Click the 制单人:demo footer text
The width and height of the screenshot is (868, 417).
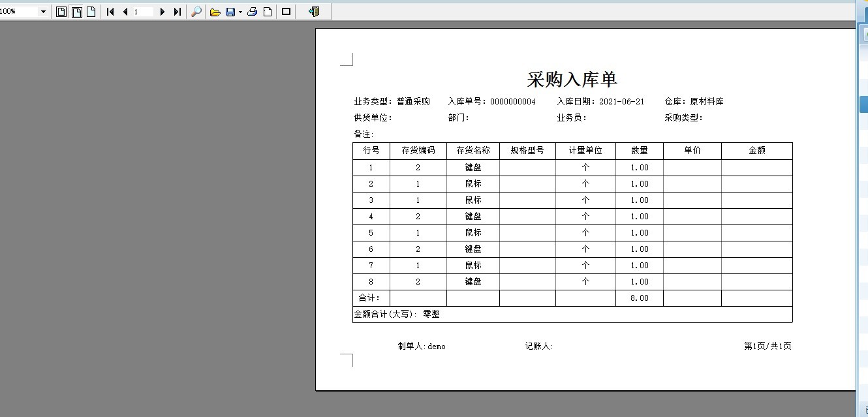(422, 347)
